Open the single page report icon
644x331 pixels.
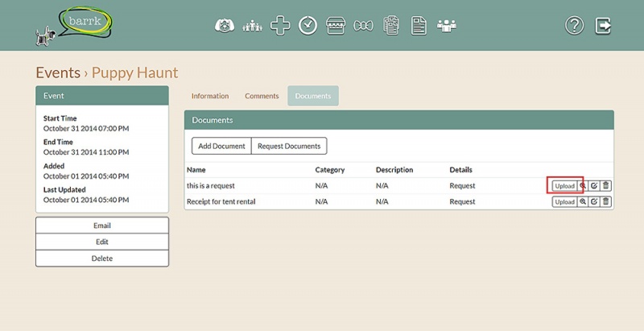click(x=419, y=26)
